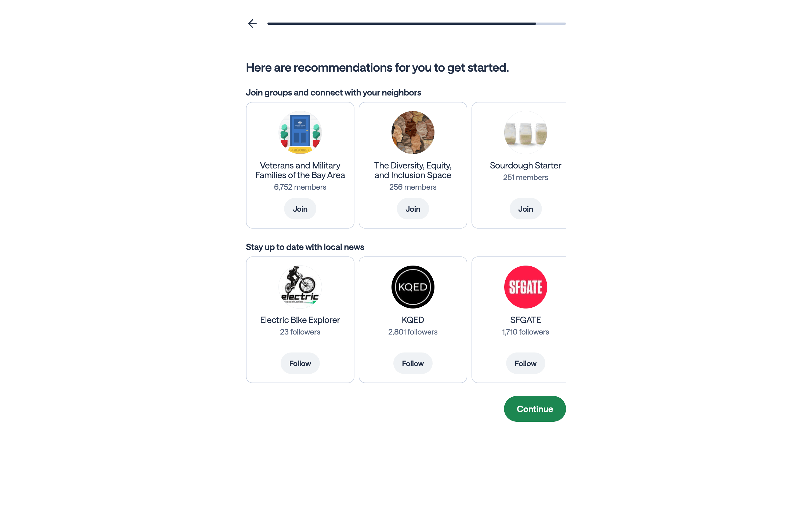Screen dimensions: 812x507
Task: Click the Sourdough Starter jars image
Action: [x=525, y=133]
